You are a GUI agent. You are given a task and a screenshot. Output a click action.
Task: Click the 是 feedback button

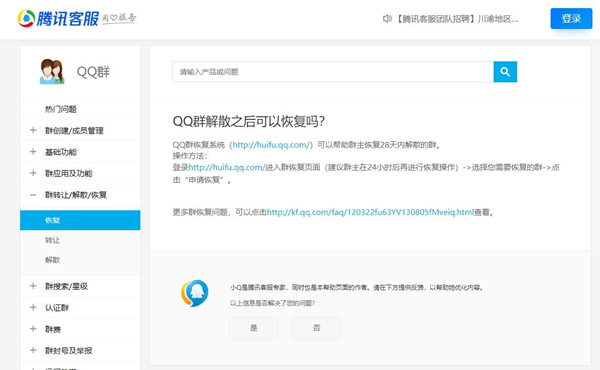[x=254, y=328]
